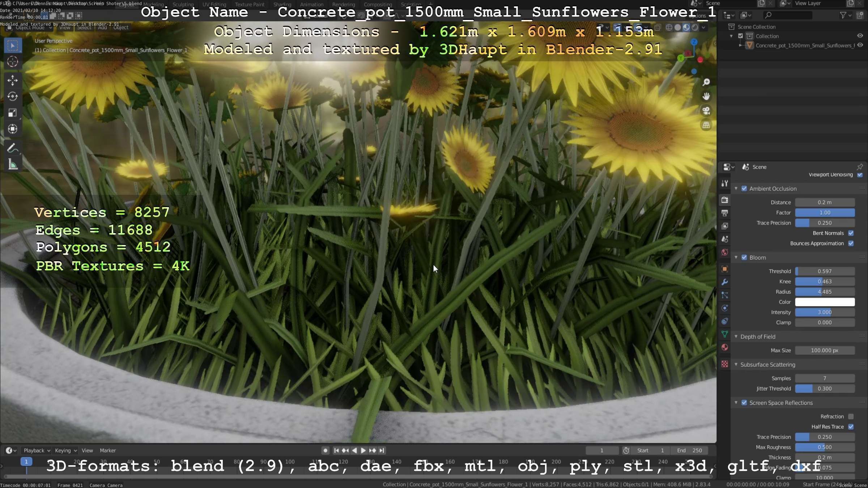Collapse the Depth of Field panel
Screen dimensions: 868x488
tap(736, 337)
